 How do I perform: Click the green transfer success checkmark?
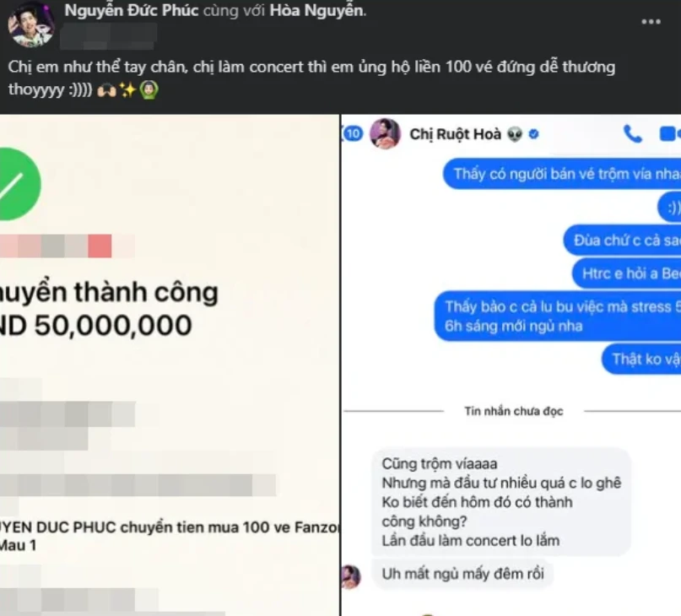(18, 184)
